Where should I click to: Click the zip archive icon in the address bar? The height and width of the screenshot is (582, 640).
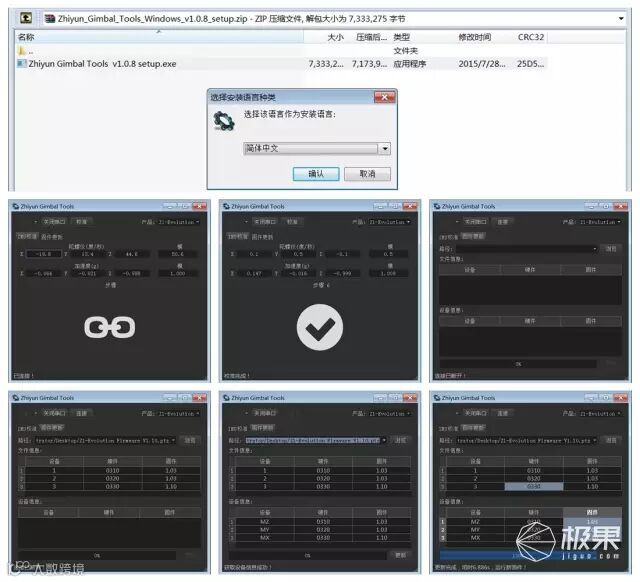click(x=50, y=19)
